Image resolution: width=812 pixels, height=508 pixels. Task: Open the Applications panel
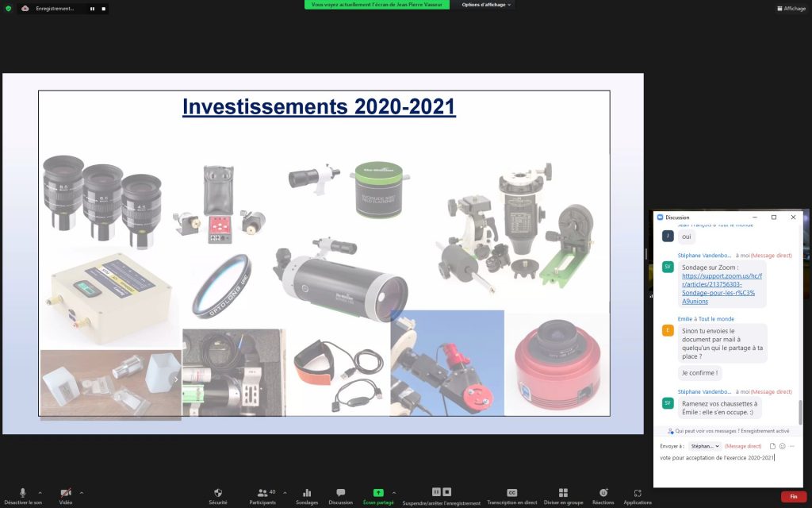638,496
